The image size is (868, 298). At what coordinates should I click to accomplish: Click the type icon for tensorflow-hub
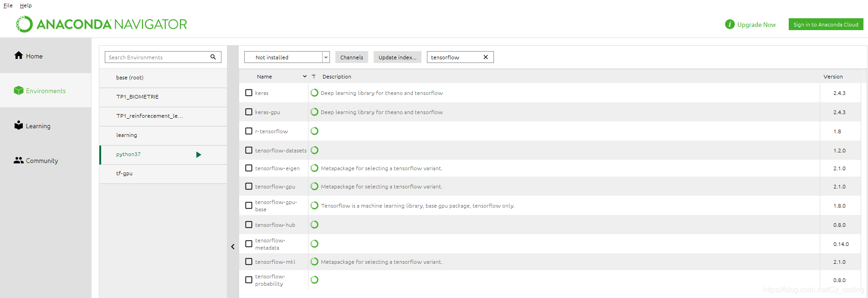pyautogui.click(x=314, y=225)
